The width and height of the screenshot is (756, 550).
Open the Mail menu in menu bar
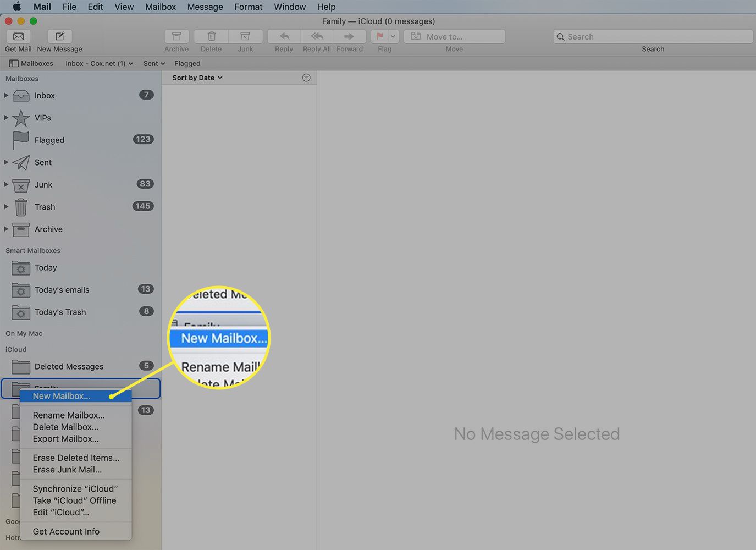(42, 7)
